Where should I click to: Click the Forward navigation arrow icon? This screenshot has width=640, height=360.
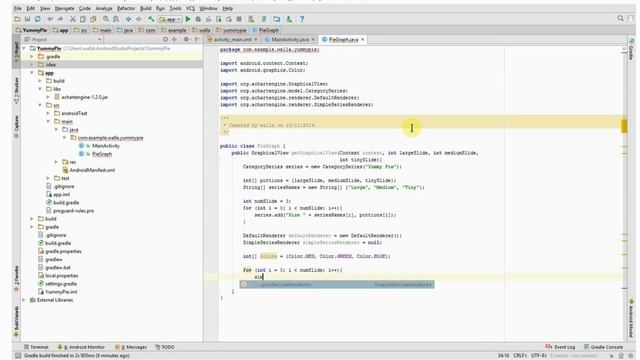tap(139, 19)
